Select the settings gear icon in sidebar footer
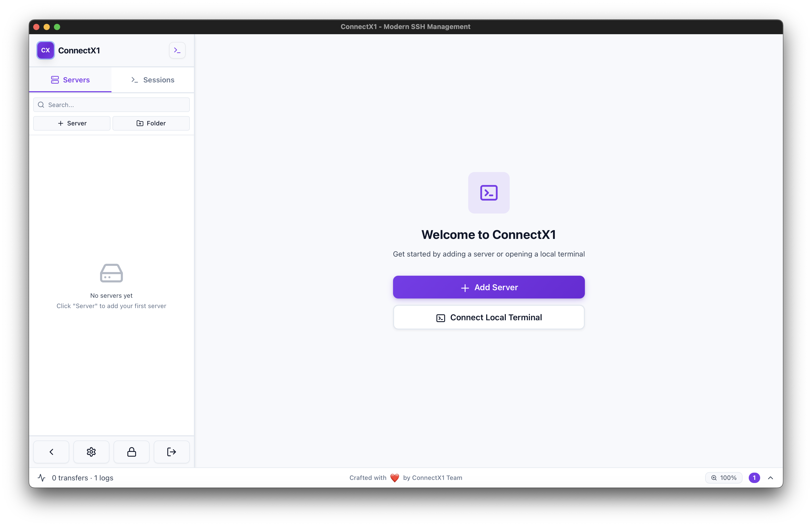Image resolution: width=812 pixels, height=526 pixels. 91,452
